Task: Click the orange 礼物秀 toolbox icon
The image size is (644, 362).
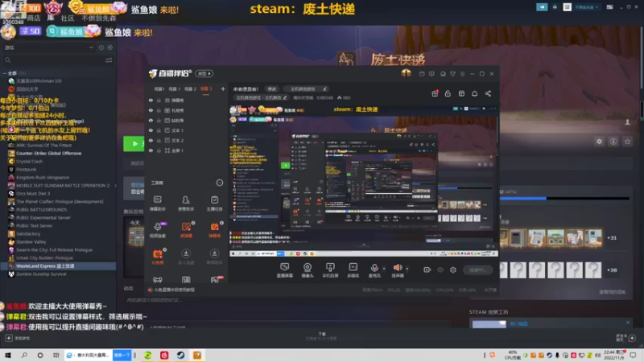Action: pos(157,256)
